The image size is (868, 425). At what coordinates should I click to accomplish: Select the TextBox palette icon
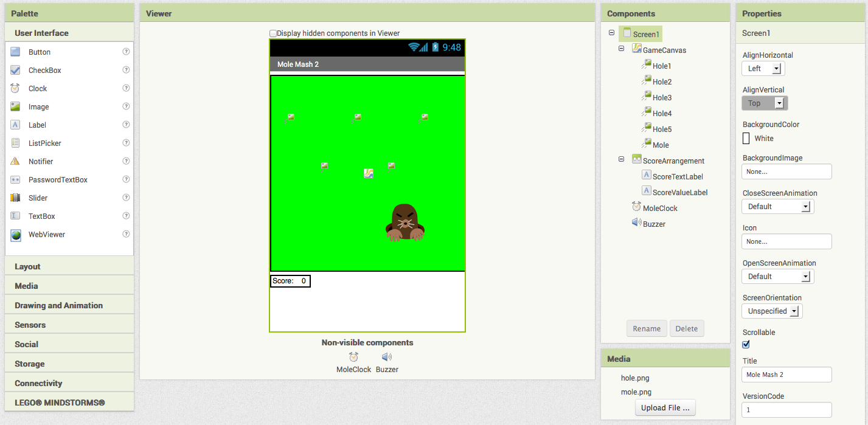coord(15,216)
